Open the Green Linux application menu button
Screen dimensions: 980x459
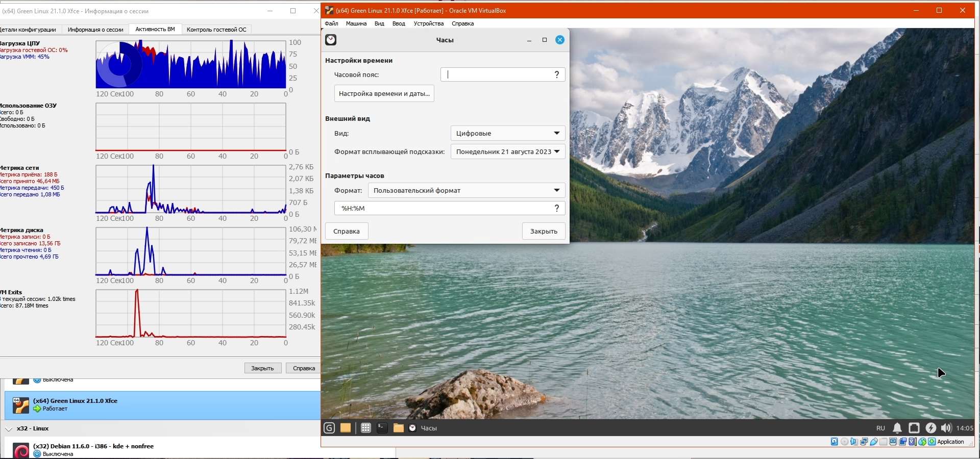(329, 428)
